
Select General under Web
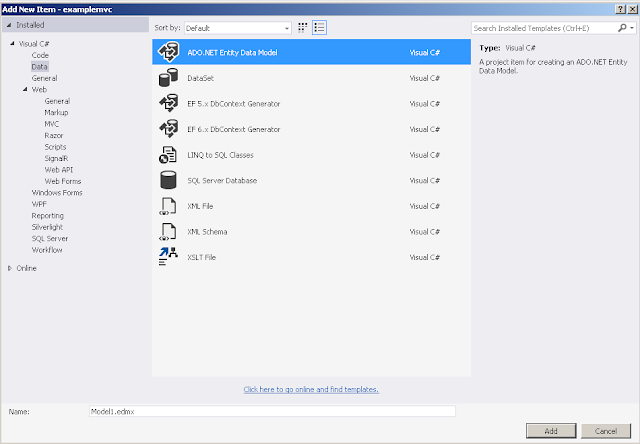coord(57,101)
